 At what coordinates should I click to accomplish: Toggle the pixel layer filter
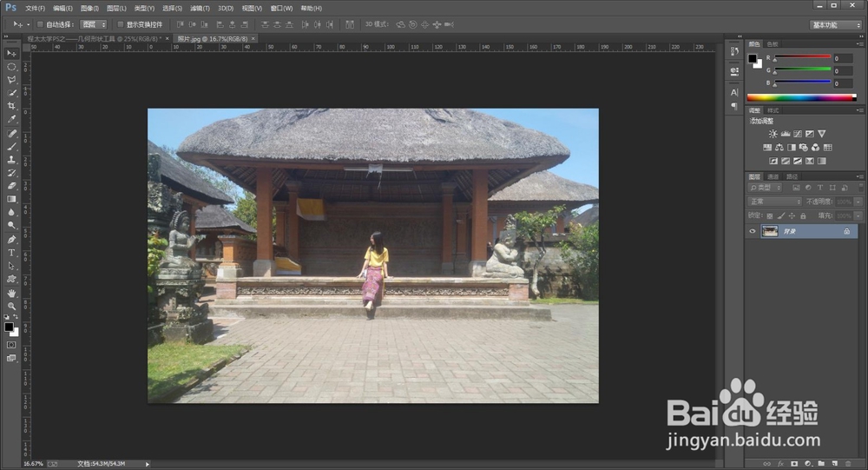point(796,188)
